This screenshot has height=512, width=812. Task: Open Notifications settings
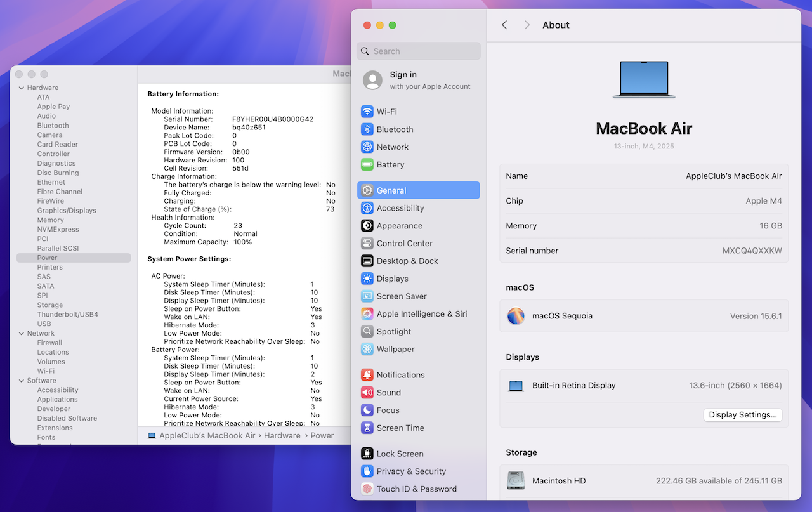tap(419, 375)
